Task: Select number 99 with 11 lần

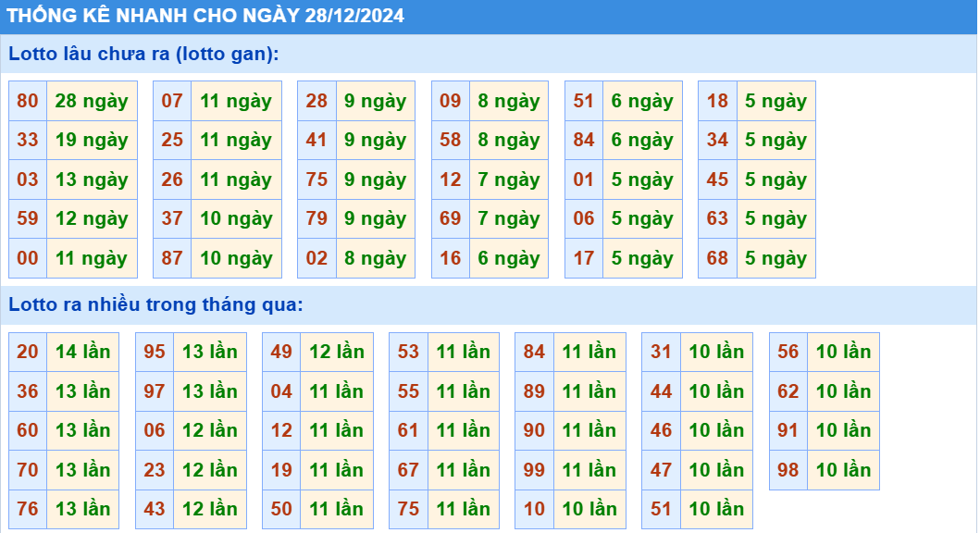Action: pos(534,470)
